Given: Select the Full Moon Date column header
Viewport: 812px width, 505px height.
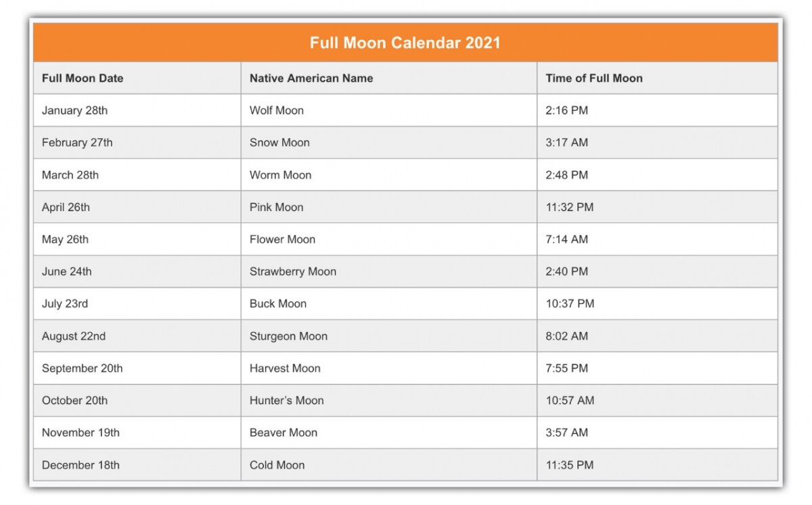Looking at the screenshot, I should (83, 78).
